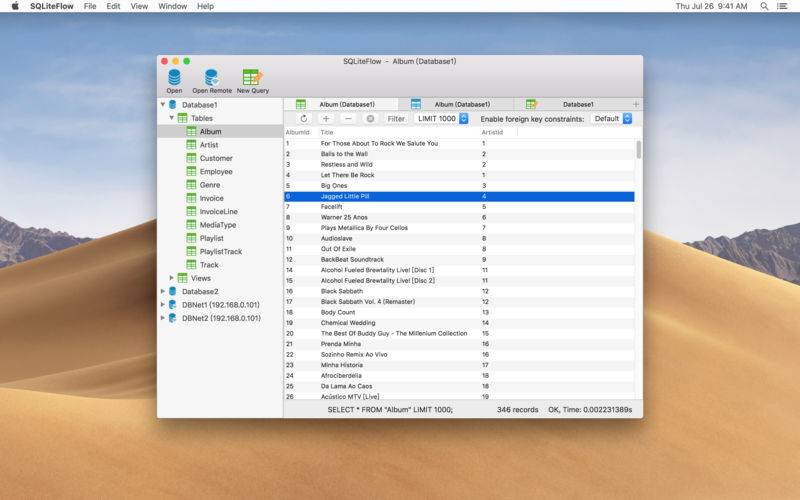Collapse the Tables tree node
800x500 pixels.
pos(172,118)
